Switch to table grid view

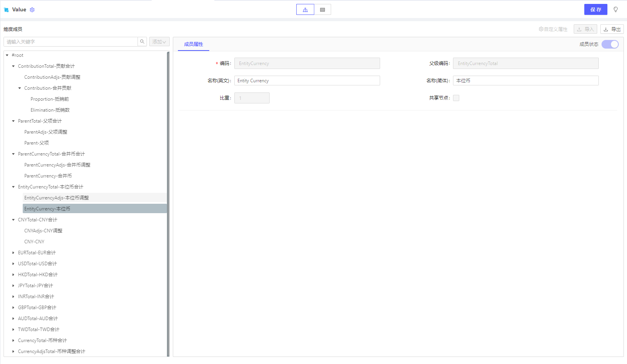pyautogui.click(x=323, y=10)
